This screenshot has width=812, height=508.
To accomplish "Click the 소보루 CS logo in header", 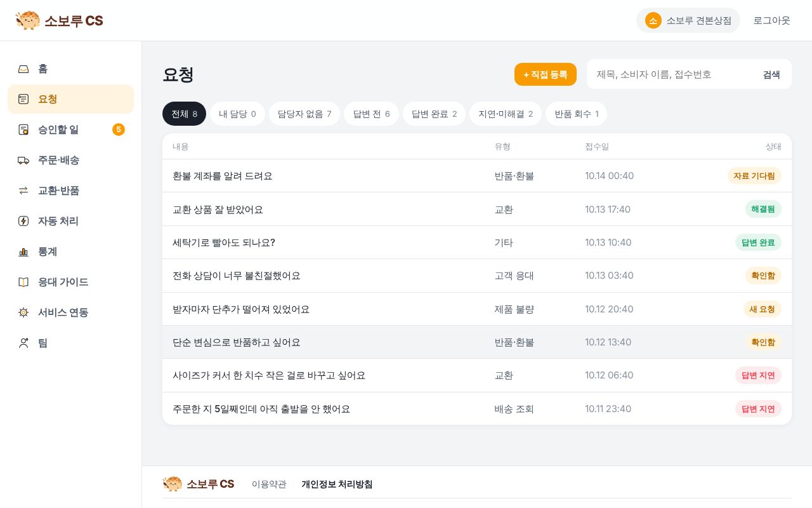I will pyautogui.click(x=59, y=20).
